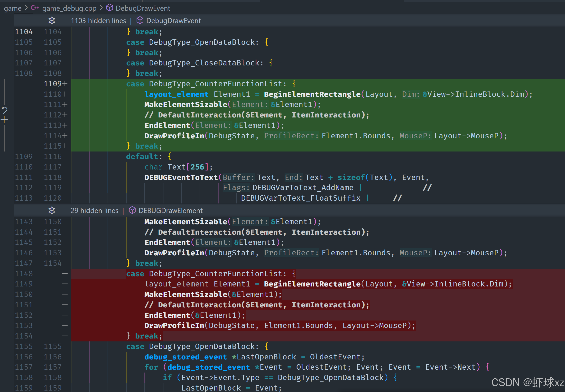Select the DebugDrawEvent breadcrumb symbol
Screen dimensions: 565x392
143,8
